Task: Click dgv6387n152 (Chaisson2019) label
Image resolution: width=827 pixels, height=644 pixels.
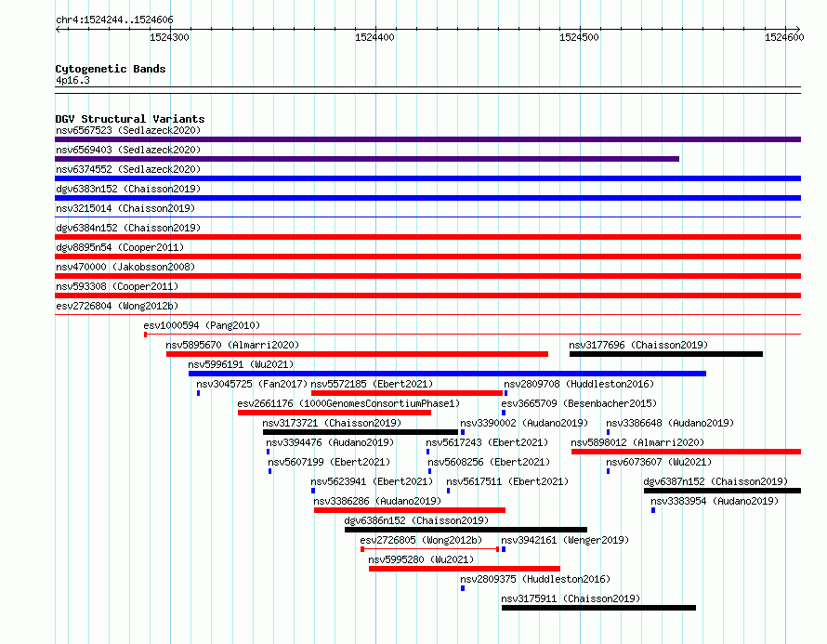Action: pos(715,481)
